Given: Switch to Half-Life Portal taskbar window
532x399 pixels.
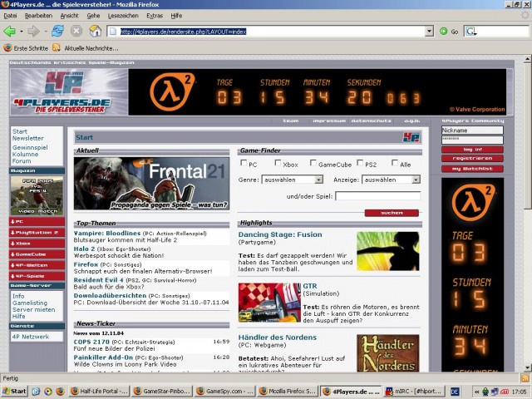Looking at the screenshot, I should tap(99, 392).
